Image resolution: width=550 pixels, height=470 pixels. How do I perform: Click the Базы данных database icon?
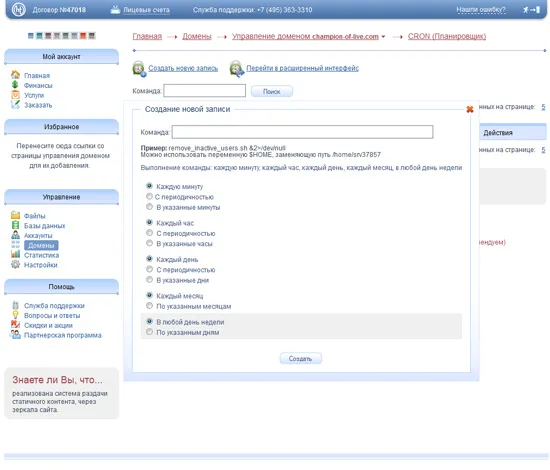point(15,225)
